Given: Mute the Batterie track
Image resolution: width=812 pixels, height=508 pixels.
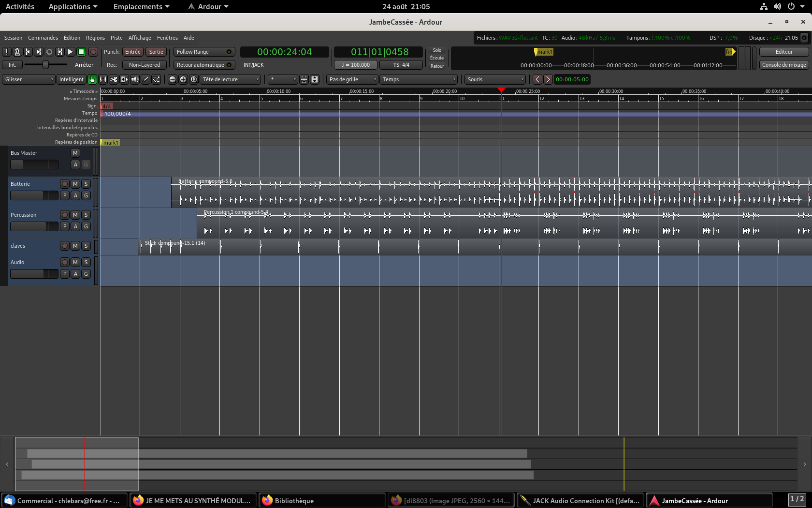Looking at the screenshot, I should pos(75,184).
